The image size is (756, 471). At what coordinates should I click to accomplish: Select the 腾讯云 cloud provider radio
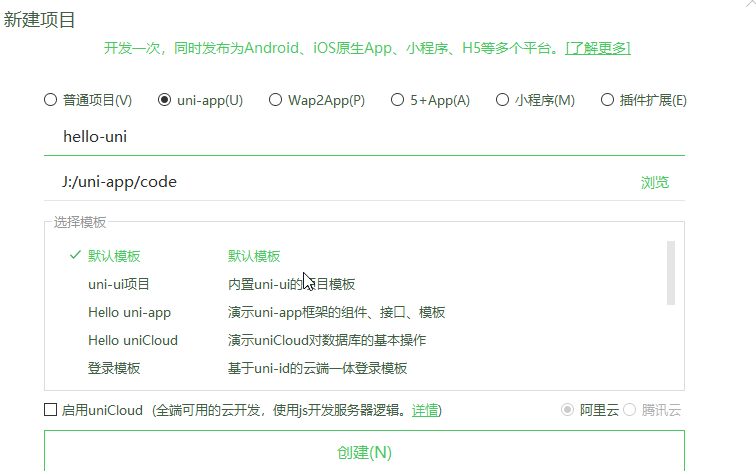630,410
